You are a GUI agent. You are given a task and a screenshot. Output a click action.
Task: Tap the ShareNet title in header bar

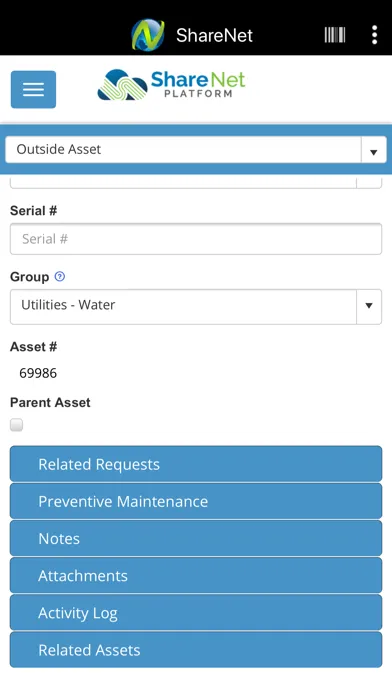(214, 35)
